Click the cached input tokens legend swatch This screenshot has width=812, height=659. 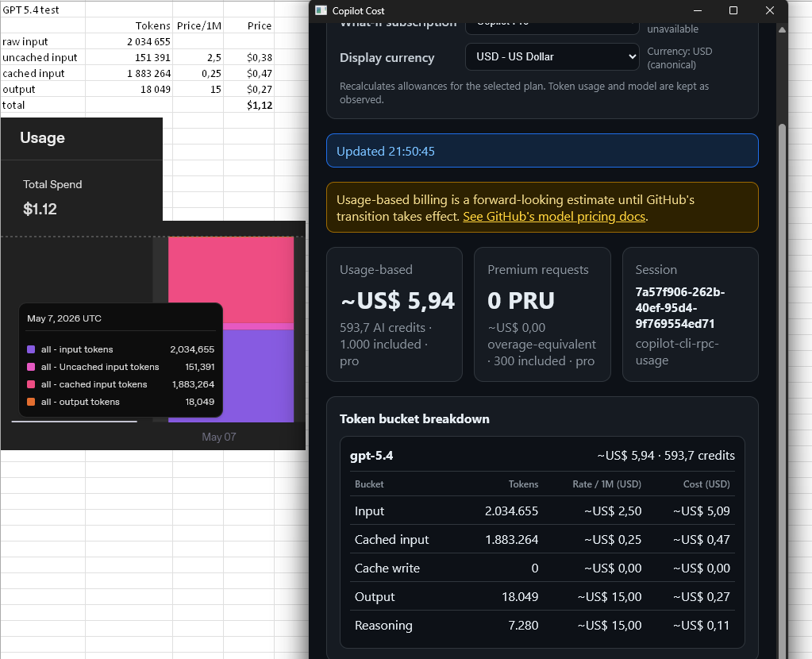point(31,384)
